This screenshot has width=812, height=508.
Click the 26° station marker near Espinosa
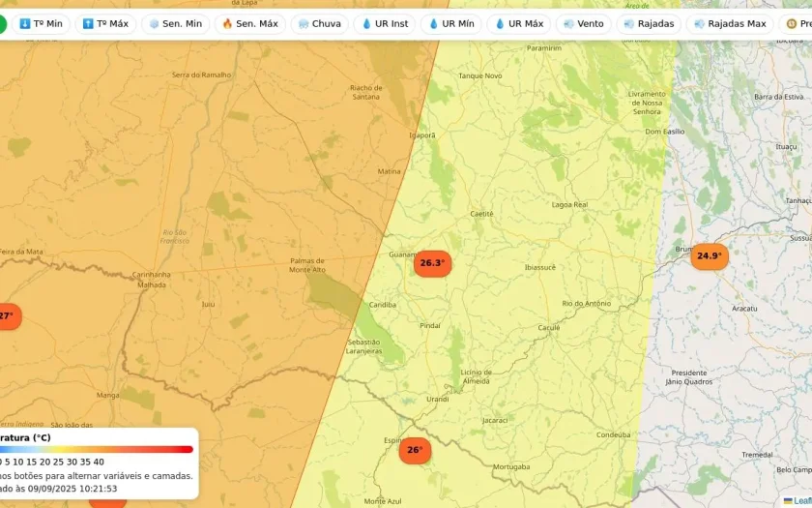[x=415, y=451]
